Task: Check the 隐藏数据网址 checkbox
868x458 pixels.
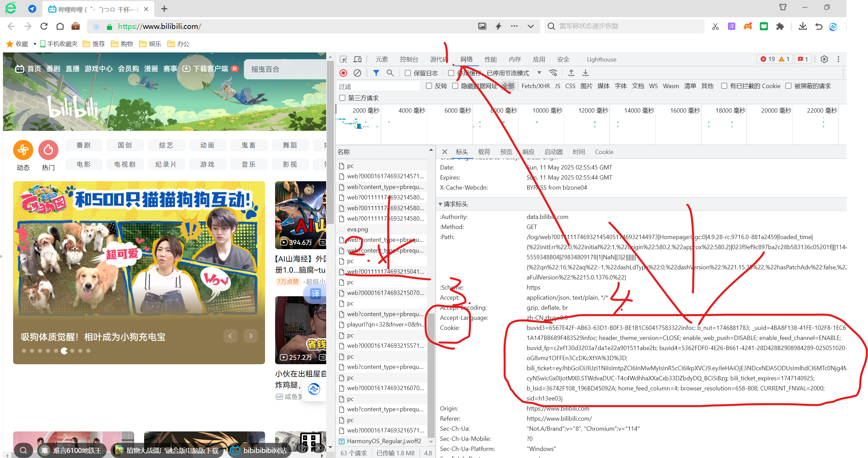Action: (x=455, y=86)
